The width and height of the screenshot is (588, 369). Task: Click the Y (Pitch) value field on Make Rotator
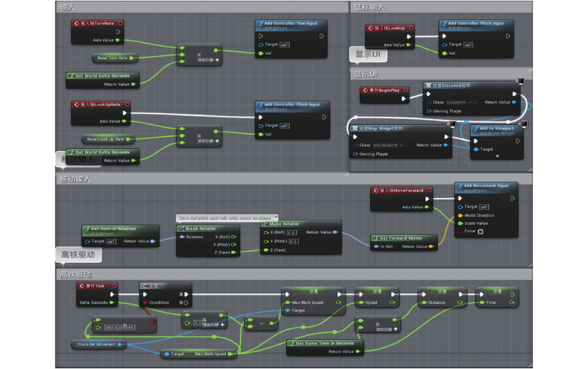[293, 242]
